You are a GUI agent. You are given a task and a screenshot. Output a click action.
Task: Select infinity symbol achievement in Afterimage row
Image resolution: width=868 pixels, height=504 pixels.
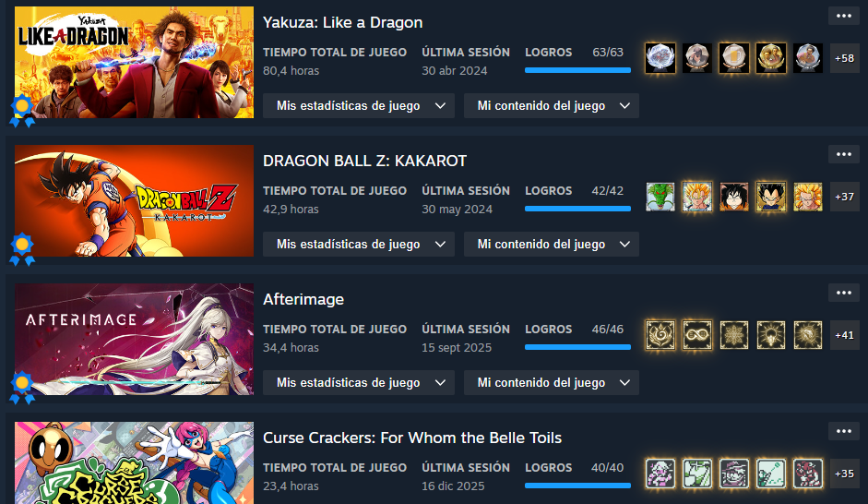(697, 335)
